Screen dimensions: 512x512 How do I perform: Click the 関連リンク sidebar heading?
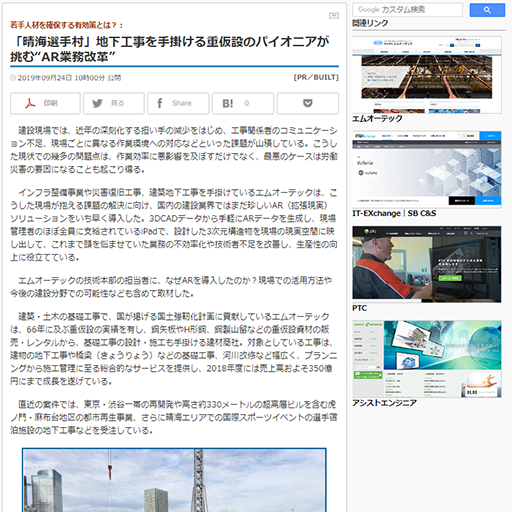tap(370, 23)
